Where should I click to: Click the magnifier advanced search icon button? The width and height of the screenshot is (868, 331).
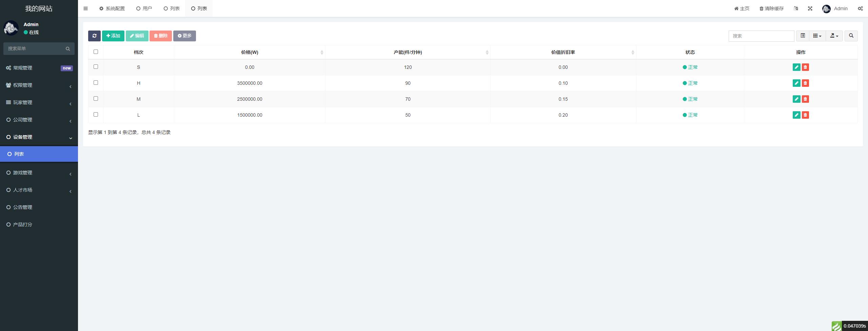851,36
